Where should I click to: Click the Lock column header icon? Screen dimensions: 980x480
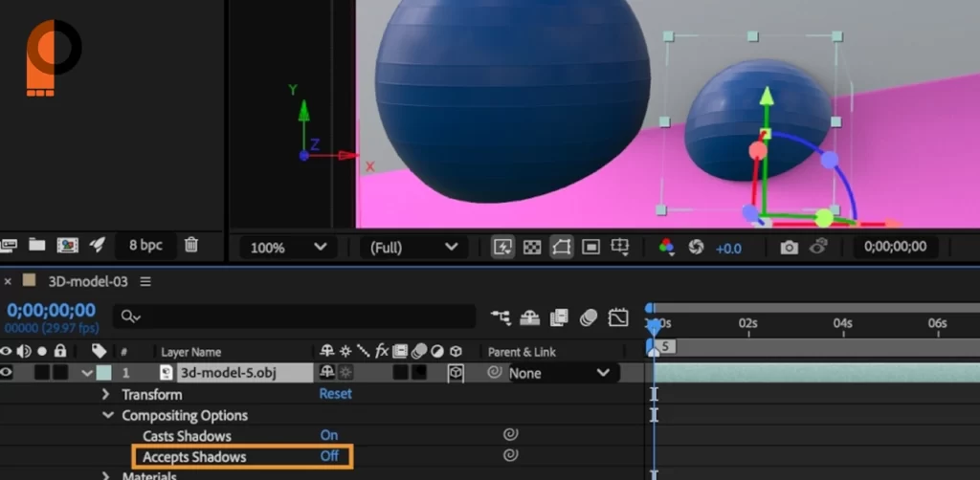(x=60, y=351)
